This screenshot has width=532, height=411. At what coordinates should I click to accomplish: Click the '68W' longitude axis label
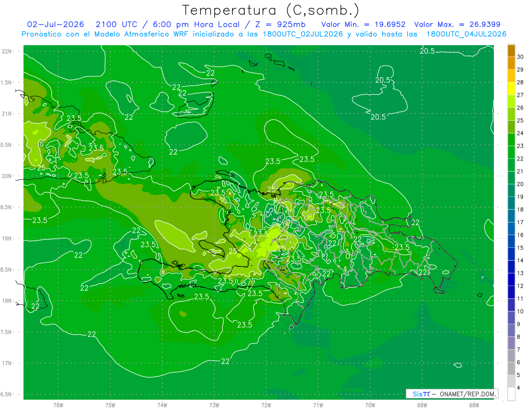(474, 405)
